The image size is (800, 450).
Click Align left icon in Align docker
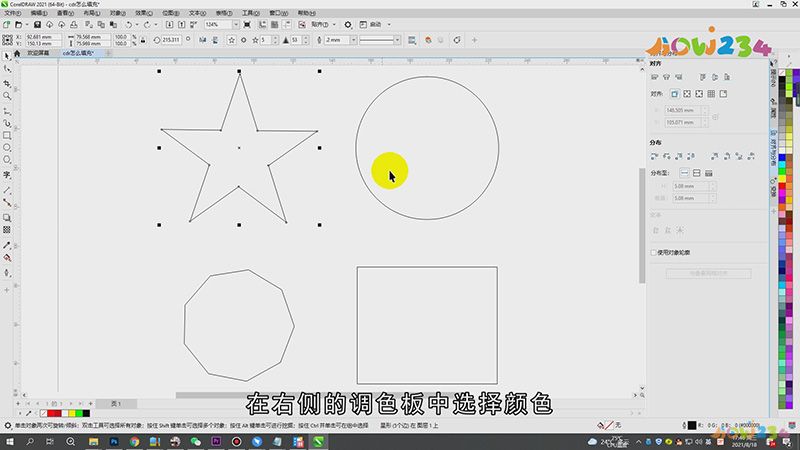pos(655,77)
